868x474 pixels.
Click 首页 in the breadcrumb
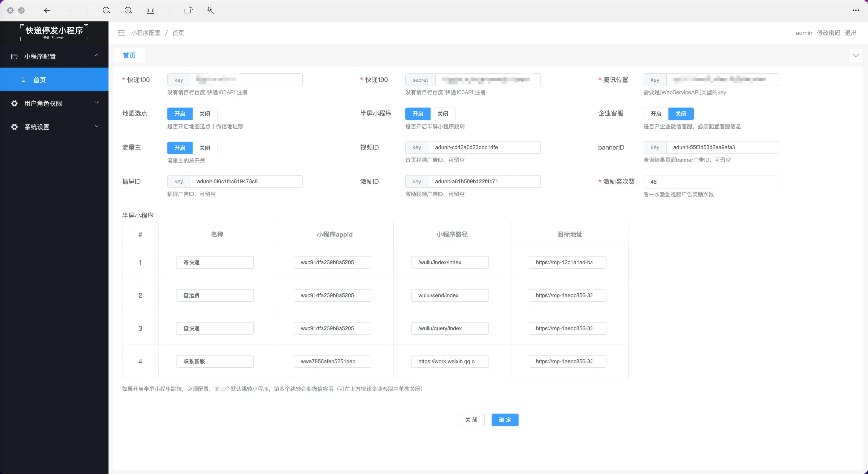click(178, 33)
